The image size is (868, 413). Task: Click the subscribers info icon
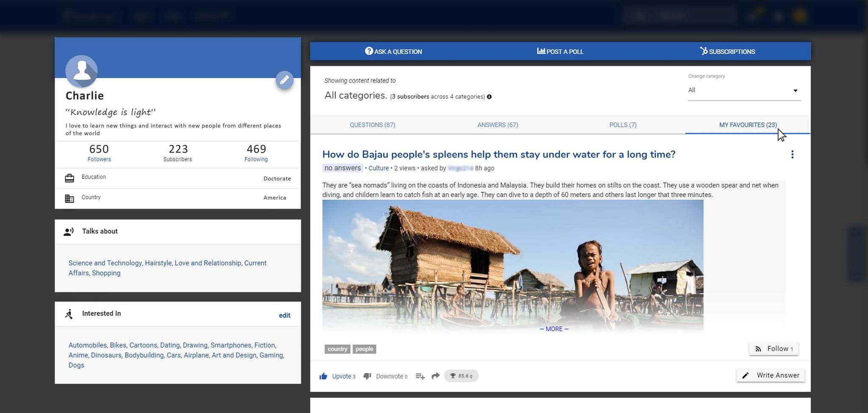(489, 97)
